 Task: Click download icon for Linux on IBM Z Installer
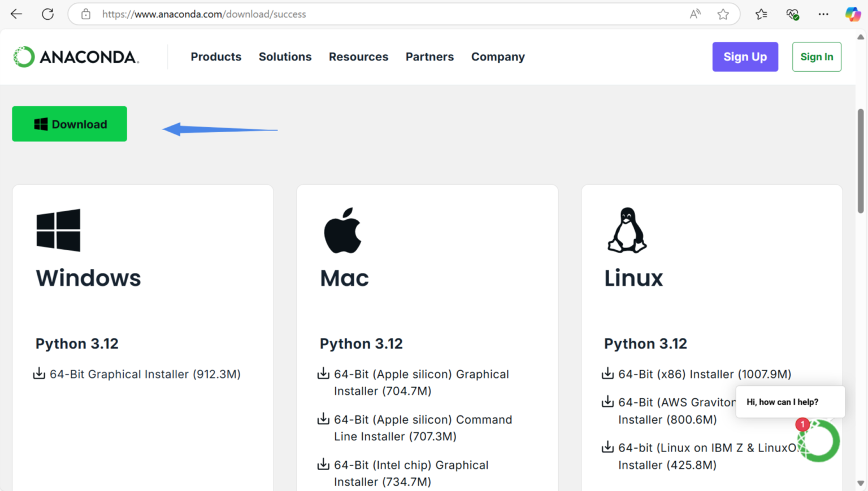click(607, 447)
